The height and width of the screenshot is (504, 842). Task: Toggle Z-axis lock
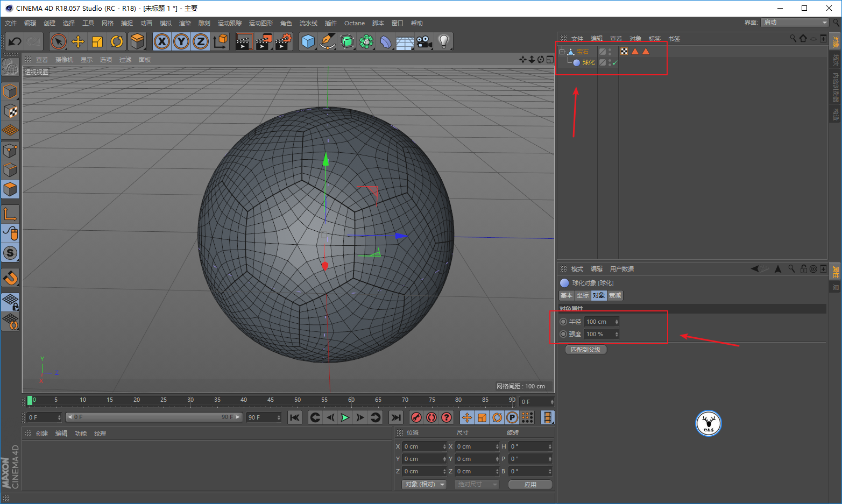201,41
